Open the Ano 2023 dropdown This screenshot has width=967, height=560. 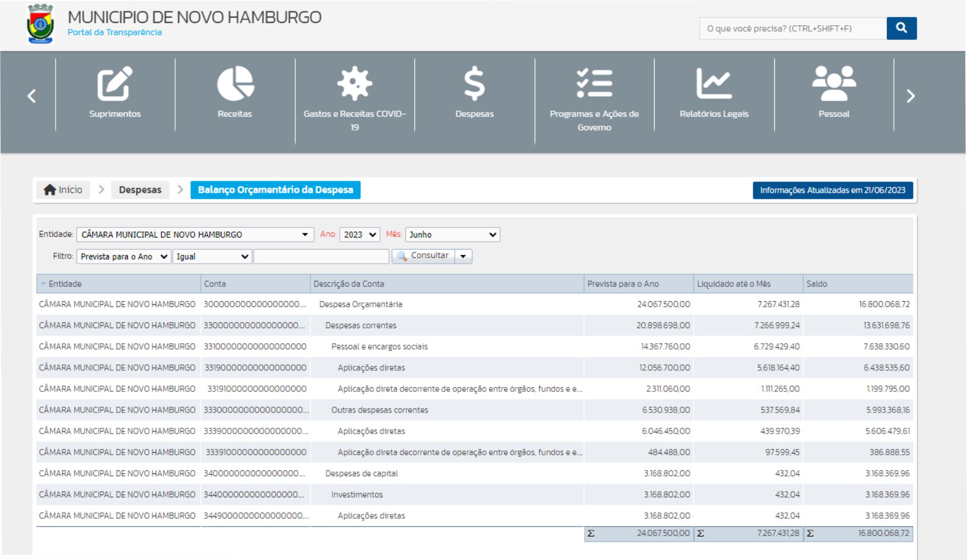pyautogui.click(x=360, y=235)
